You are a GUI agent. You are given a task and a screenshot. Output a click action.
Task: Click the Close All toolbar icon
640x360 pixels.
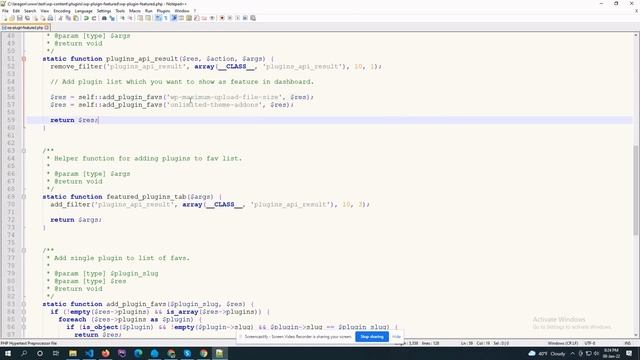point(43,18)
